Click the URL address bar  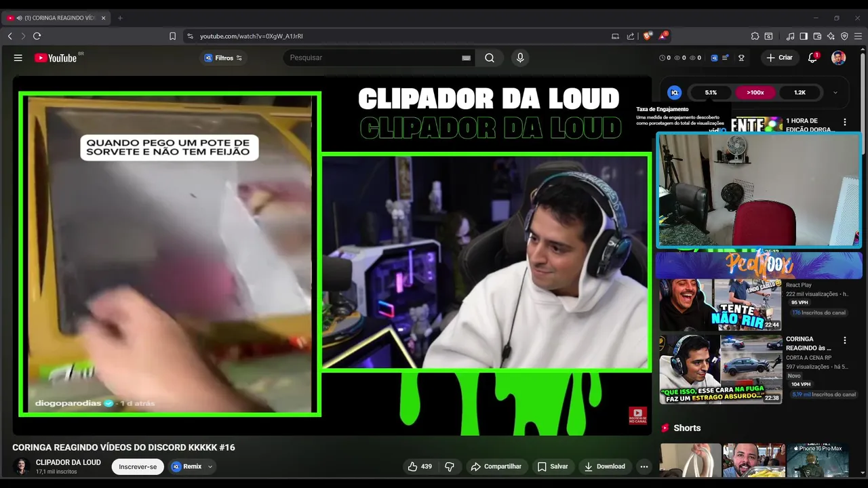[393, 36]
